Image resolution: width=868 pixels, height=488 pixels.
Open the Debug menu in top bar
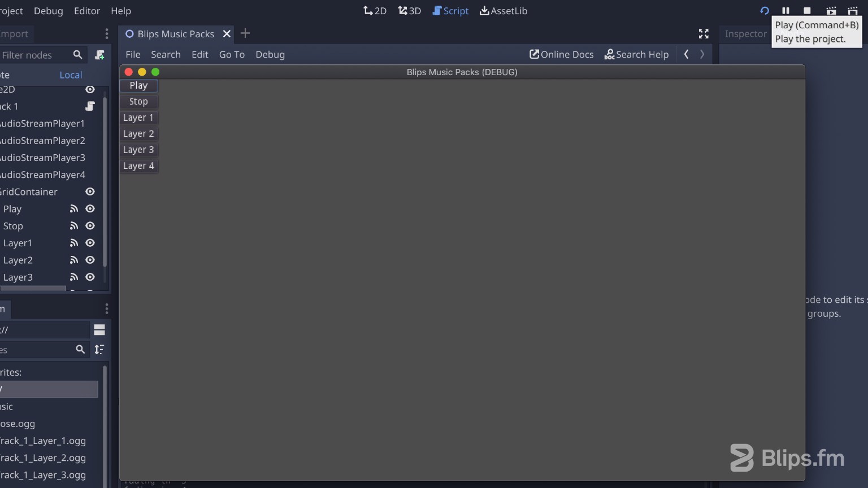[48, 11]
